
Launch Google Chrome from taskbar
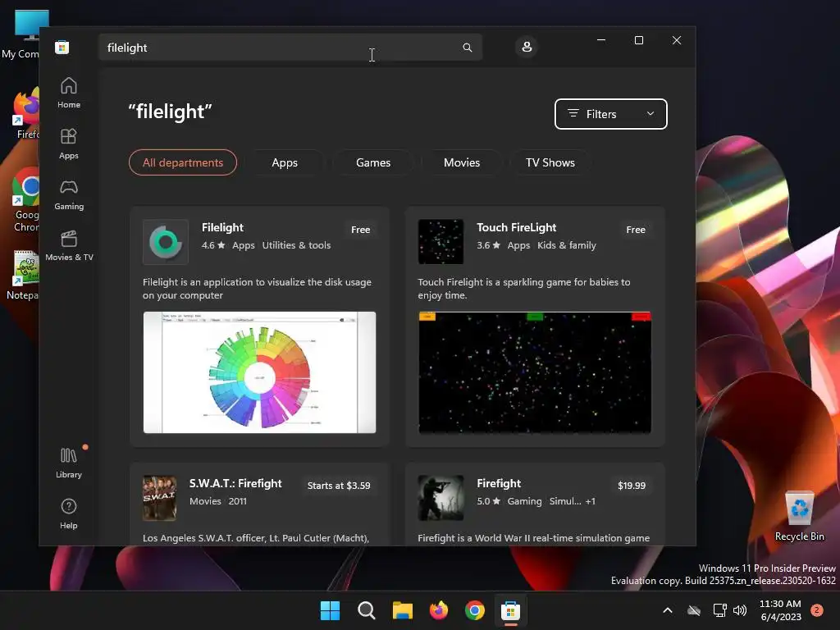(475, 610)
